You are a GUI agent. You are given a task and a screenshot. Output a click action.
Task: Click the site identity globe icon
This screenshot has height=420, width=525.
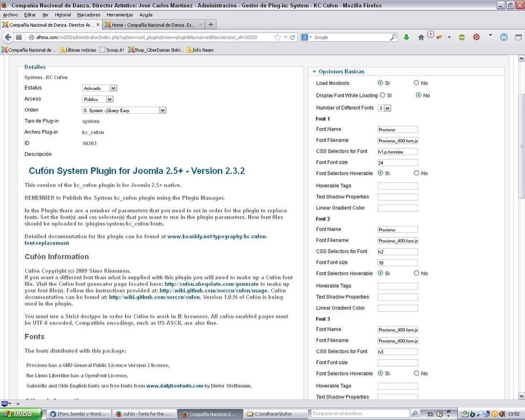(x=31, y=38)
